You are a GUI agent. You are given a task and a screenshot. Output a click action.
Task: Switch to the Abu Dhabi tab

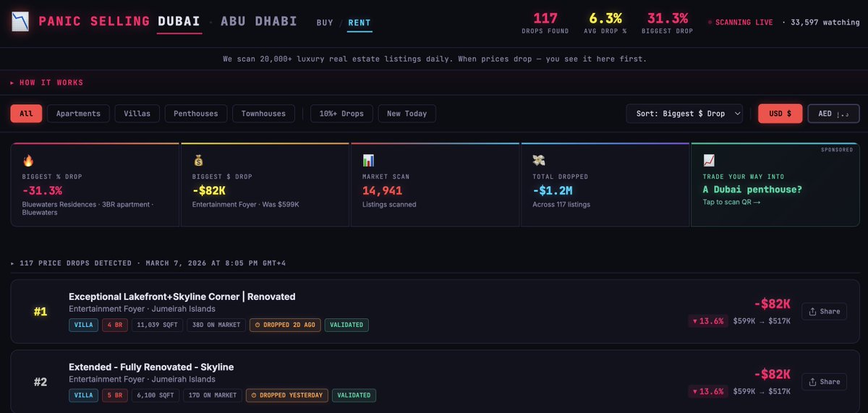click(259, 21)
